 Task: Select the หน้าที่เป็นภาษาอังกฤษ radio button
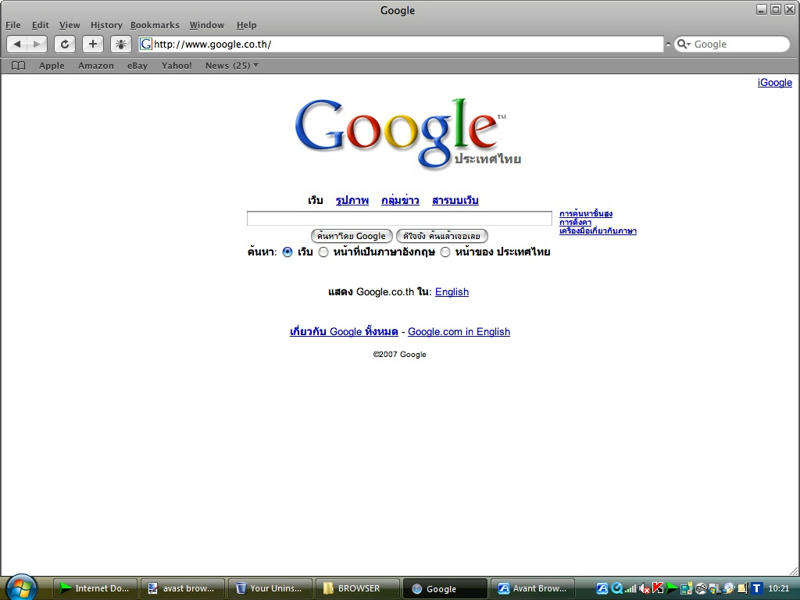(323, 252)
